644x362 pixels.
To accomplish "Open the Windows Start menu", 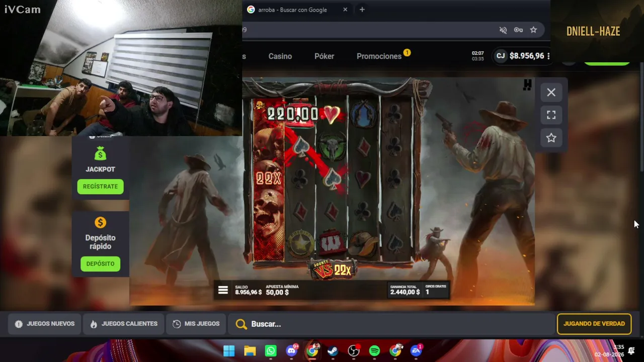I will [229, 351].
